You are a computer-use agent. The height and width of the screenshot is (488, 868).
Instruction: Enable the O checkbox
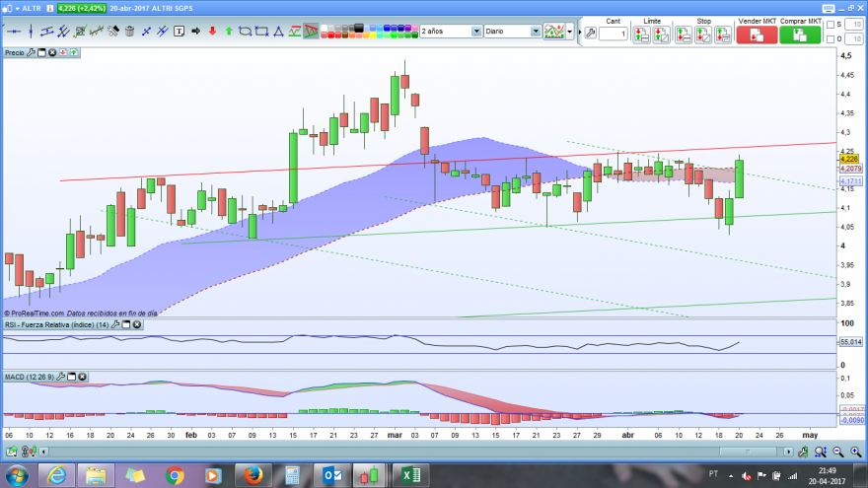(x=831, y=39)
